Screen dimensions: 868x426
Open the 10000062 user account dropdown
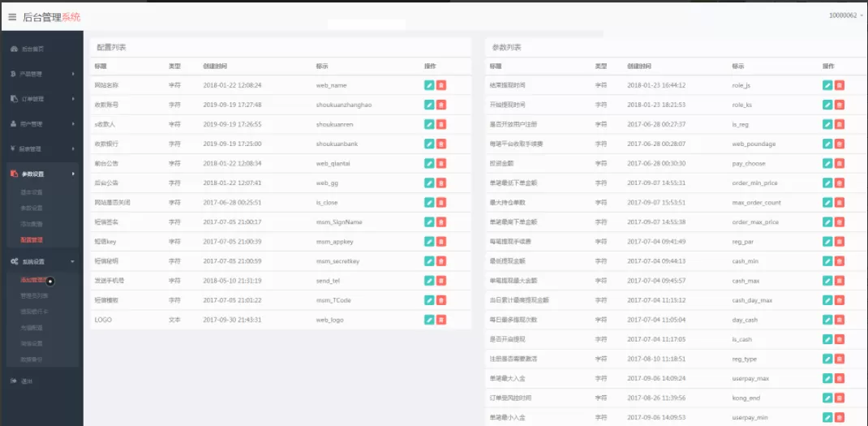point(844,15)
